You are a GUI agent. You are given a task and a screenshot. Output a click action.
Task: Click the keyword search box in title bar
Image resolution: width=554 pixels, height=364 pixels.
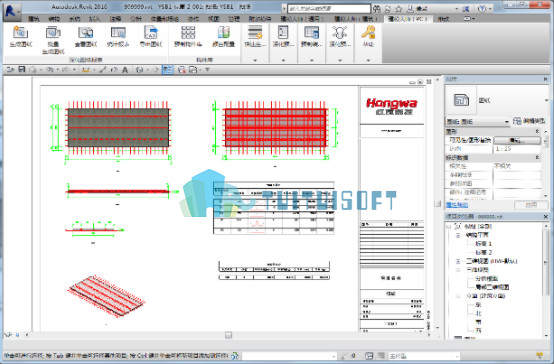[x=329, y=8]
